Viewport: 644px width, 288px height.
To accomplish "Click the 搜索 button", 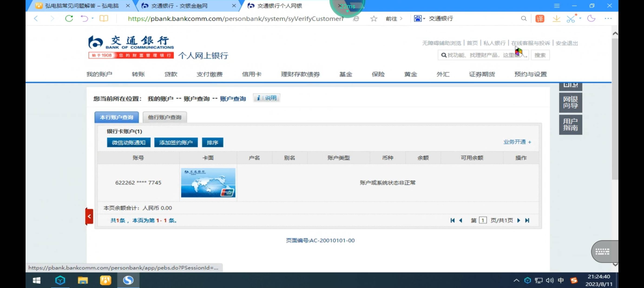I will click(540, 55).
